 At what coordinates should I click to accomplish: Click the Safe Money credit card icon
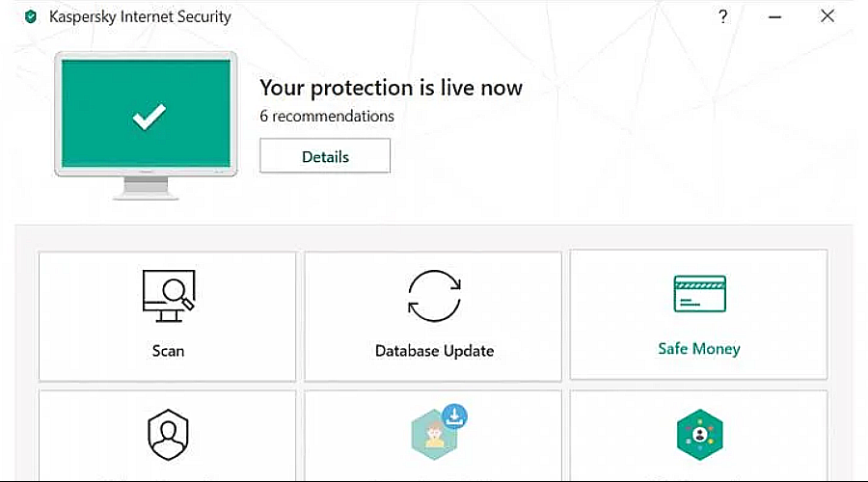(699, 294)
